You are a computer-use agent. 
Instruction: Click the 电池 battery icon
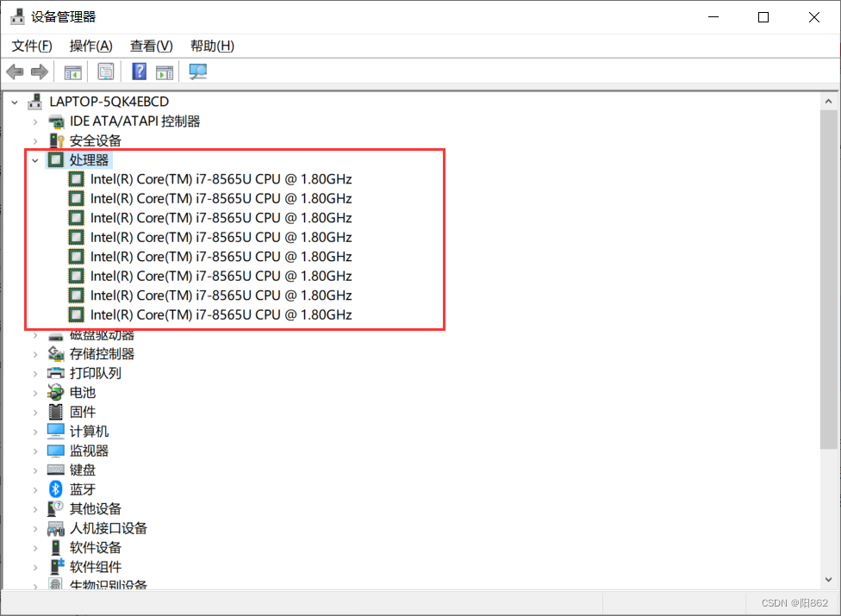pyautogui.click(x=56, y=393)
